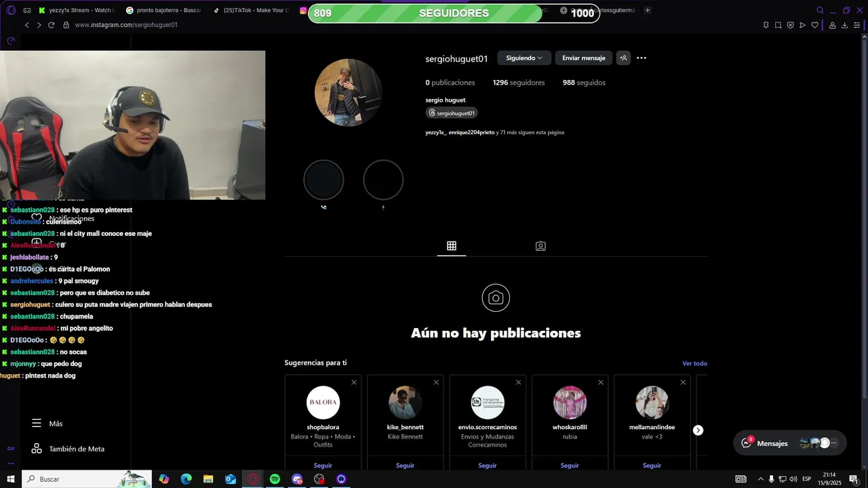868x488 pixels.
Task: Reload the Instagram page
Action: point(51,25)
